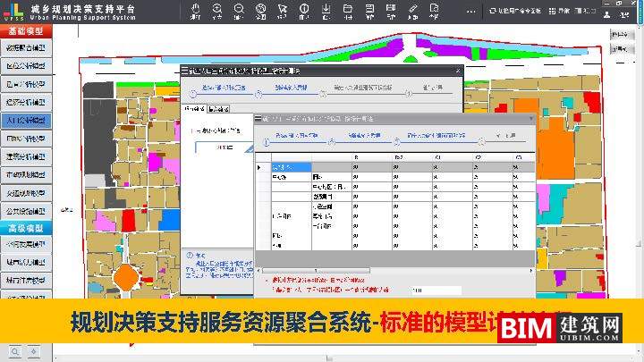Viewport: 644px width, 362px height.
Task: Open the layers stack icon in toolbar
Action: coord(371,12)
